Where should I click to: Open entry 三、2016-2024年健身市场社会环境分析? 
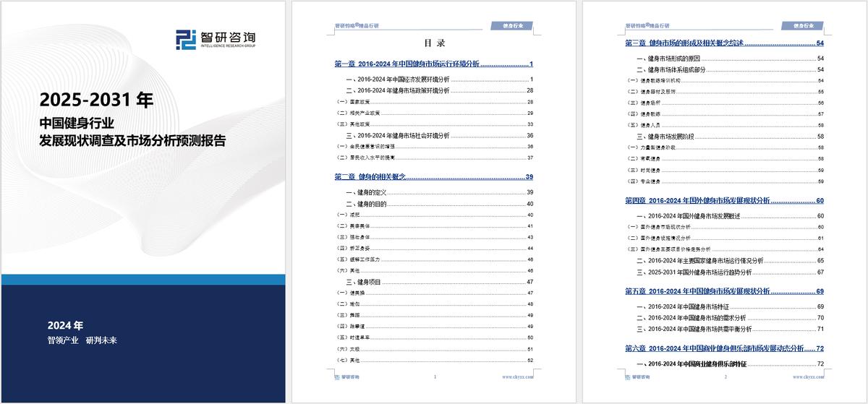click(440, 135)
